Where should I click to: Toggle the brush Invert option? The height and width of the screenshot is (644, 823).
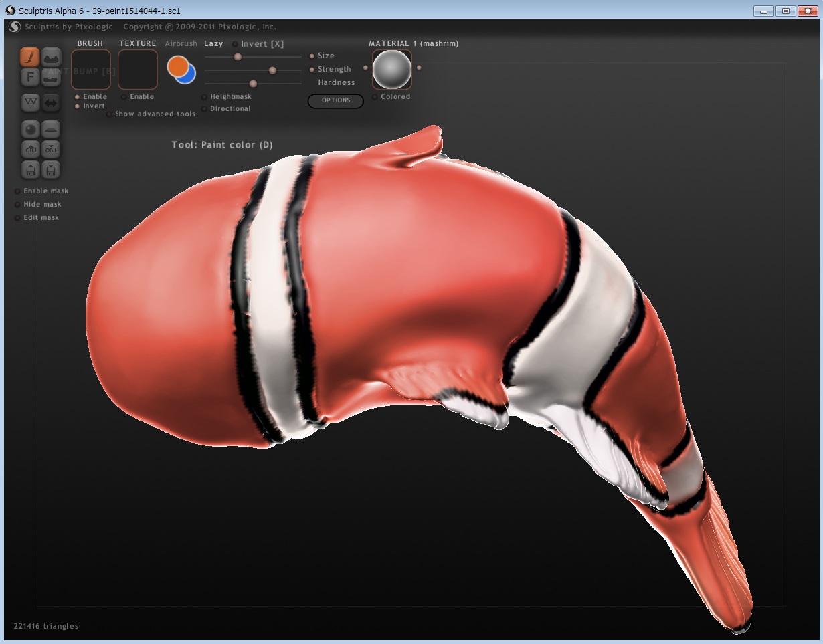tap(77, 106)
